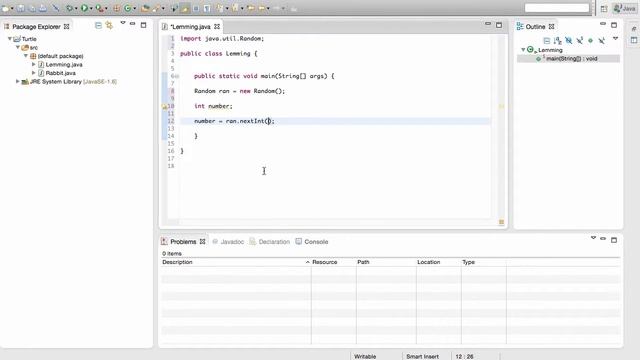Image resolution: width=640 pixels, height=360 pixels.
Task: Collapse the Lemming class in the Outline
Action: pyautogui.click(x=523, y=50)
